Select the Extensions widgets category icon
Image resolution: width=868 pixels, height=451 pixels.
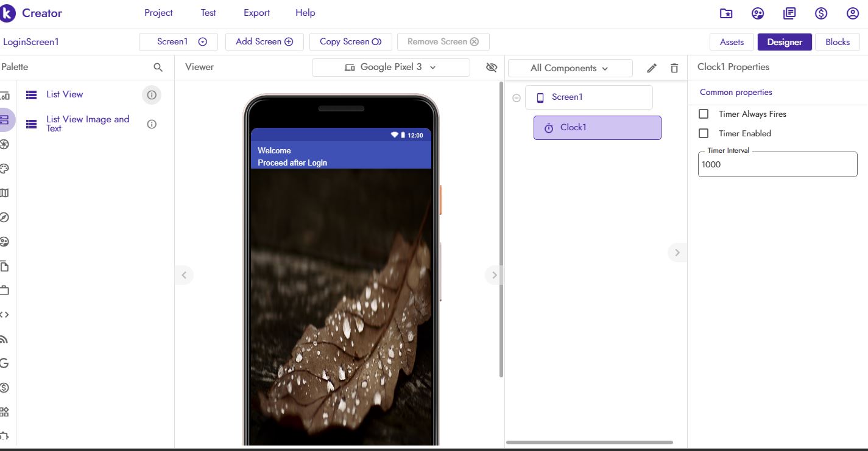tap(5, 412)
